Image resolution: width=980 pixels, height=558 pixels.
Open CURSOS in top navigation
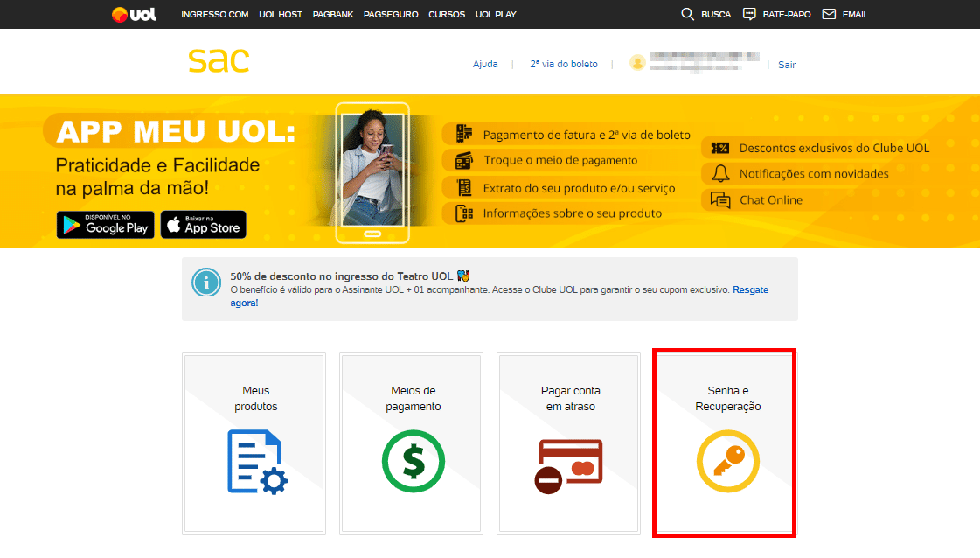pos(447,14)
